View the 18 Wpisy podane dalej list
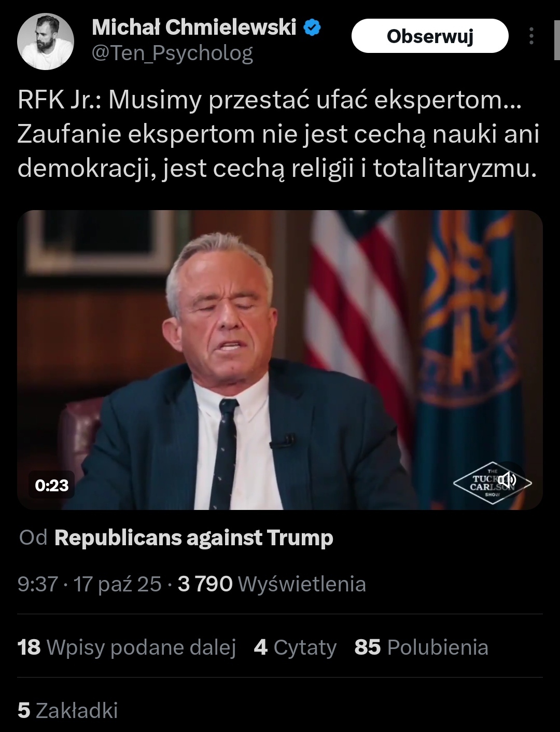560x732 pixels. click(x=127, y=647)
